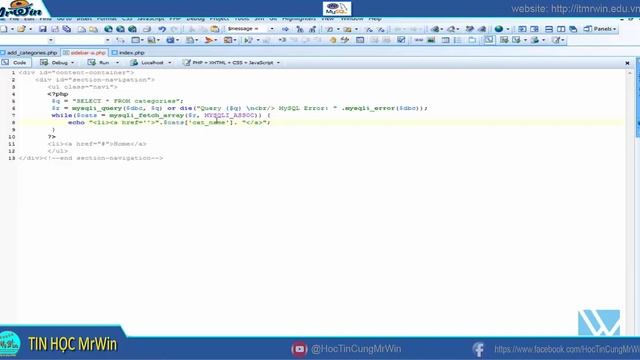640x360 pixels.
Task: Undo the last edit with the blue arrow
Action: pos(162,29)
